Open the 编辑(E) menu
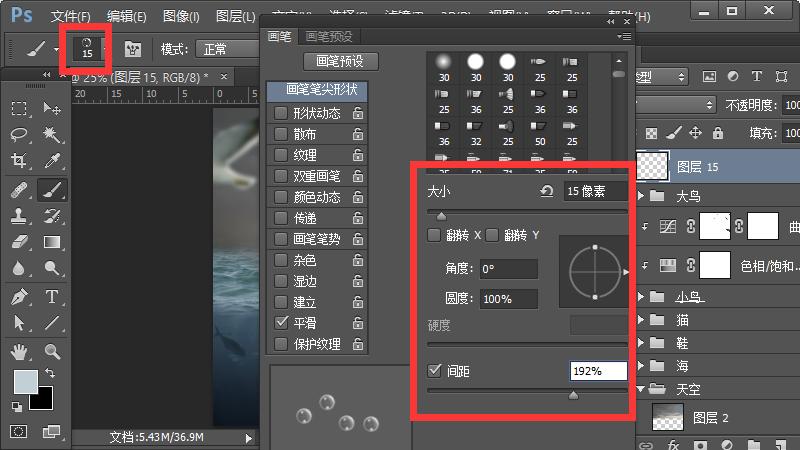This screenshot has width=800, height=450. (x=127, y=16)
